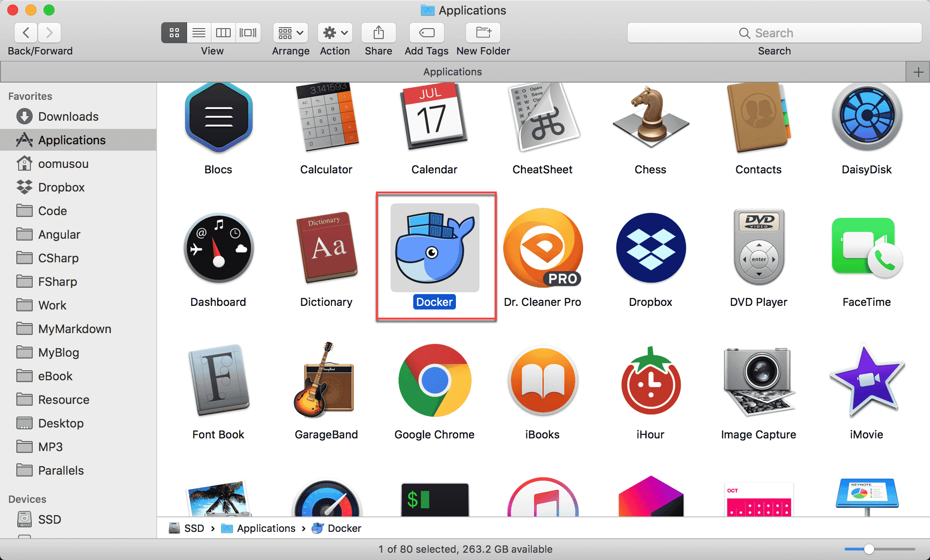This screenshot has width=930, height=560.
Task: Open FSharp folder in sidebar
Action: (x=78, y=282)
